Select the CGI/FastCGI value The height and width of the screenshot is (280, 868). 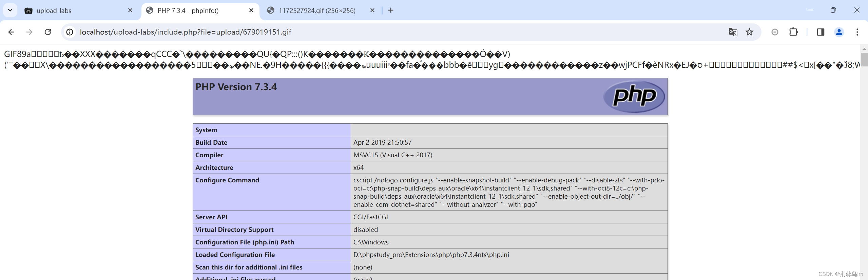point(371,217)
